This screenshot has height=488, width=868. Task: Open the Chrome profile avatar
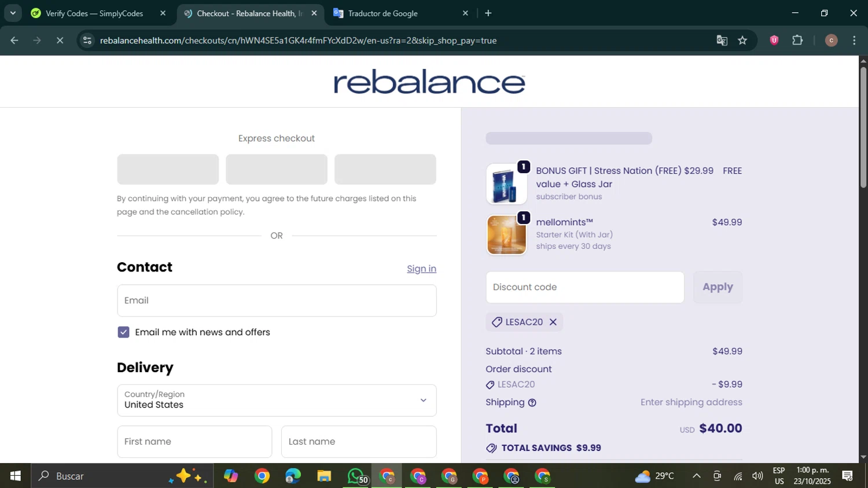coord(831,41)
